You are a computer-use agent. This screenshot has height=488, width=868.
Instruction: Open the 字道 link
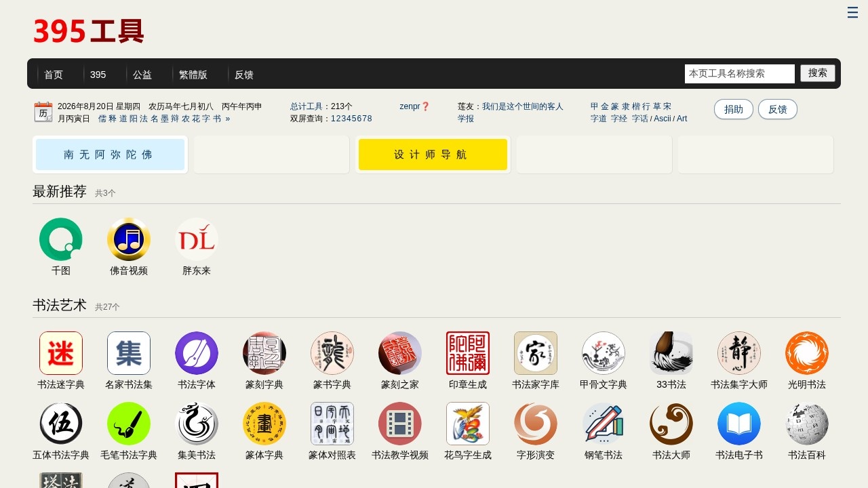(x=599, y=119)
